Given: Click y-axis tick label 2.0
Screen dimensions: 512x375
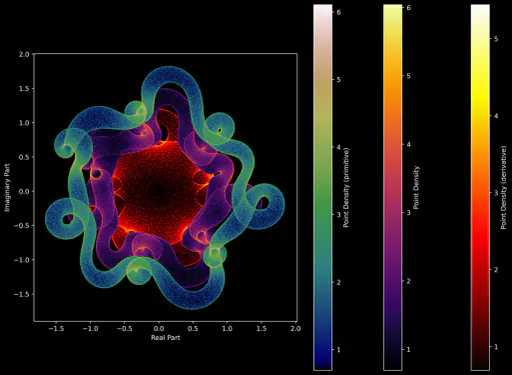Looking at the screenshot, I should point(24,54).
